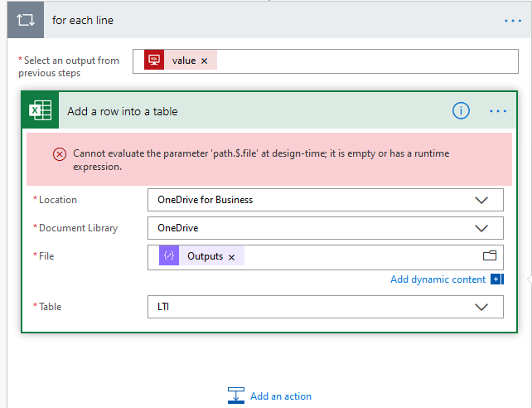
Task: Expand the Location dropdown
Action: coord(481,200)
